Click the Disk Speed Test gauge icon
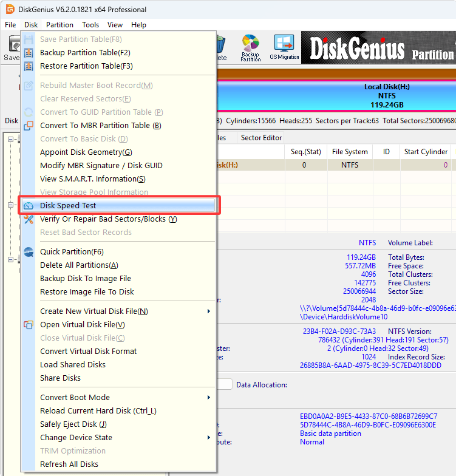 pyautogui.click(x=29, y=205)
